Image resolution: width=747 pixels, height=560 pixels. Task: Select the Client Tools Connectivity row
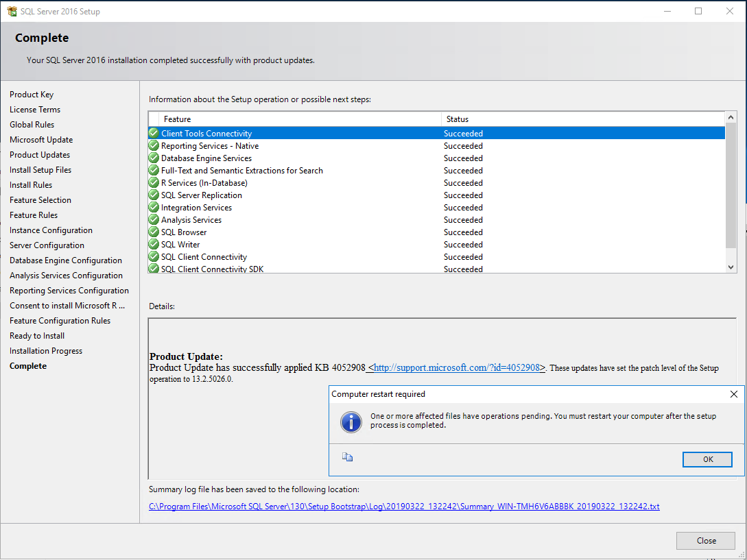(436, 134)
